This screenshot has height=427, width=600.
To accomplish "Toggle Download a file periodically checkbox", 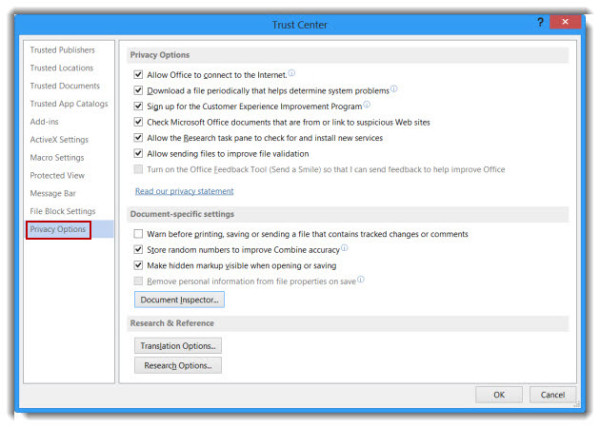I will pyautogui.click(x=138, y=90).
